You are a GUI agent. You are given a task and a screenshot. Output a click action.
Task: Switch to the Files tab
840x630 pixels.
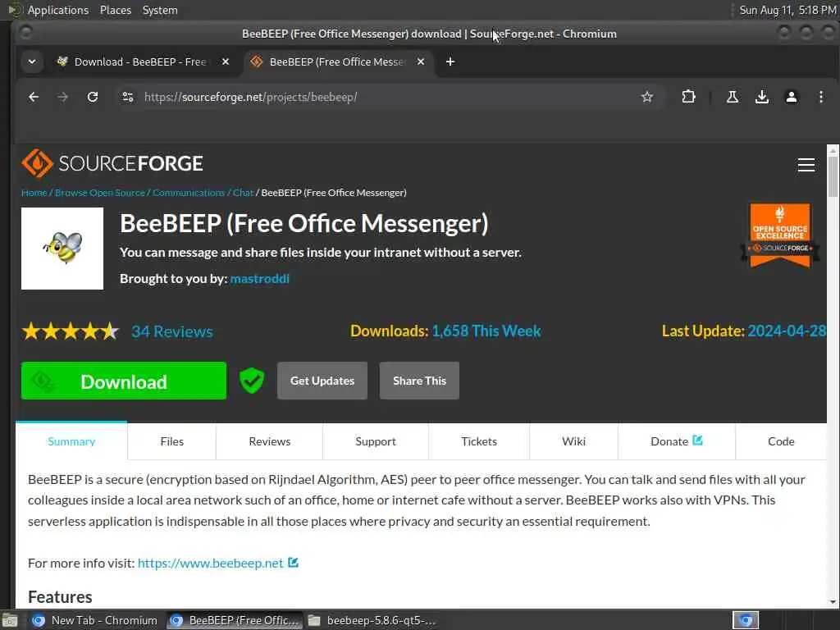(171, 441)
